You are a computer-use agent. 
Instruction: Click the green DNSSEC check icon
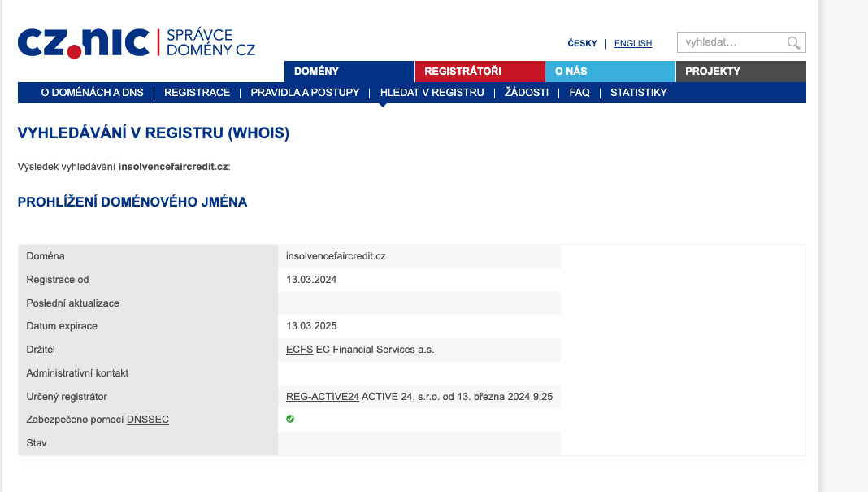[290, 419]
